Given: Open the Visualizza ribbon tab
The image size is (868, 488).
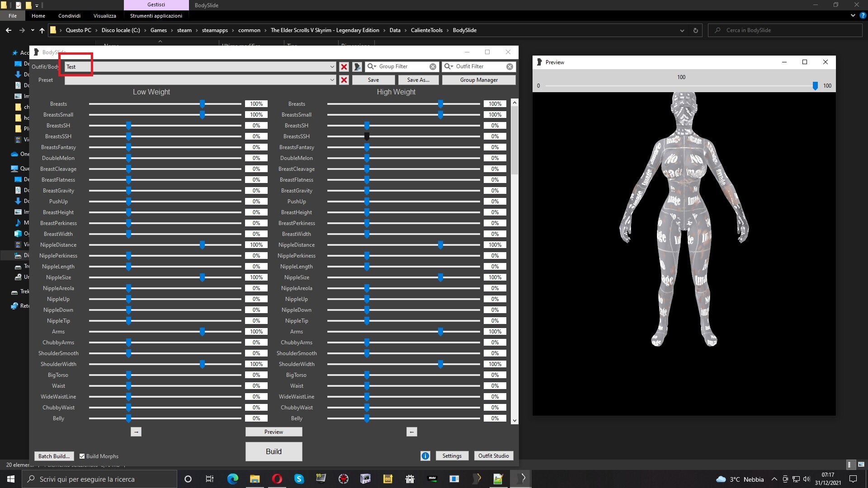Looking at the screenshot, I should pyautogui.click(x=105, y=16).
